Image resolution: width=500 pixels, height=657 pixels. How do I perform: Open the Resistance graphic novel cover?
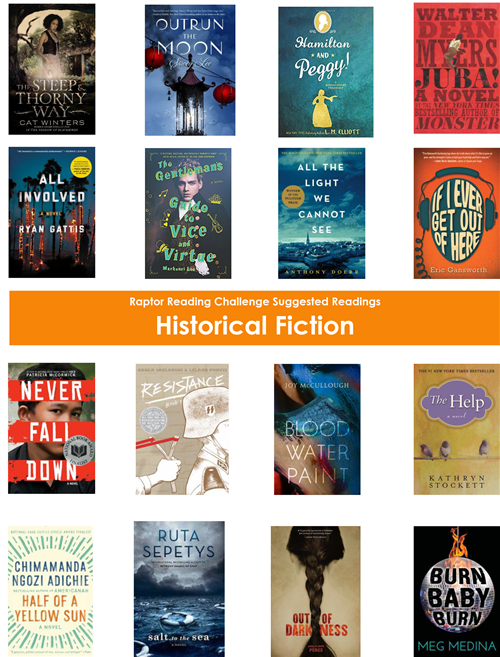pyautogui.click(x=182, y=429)
